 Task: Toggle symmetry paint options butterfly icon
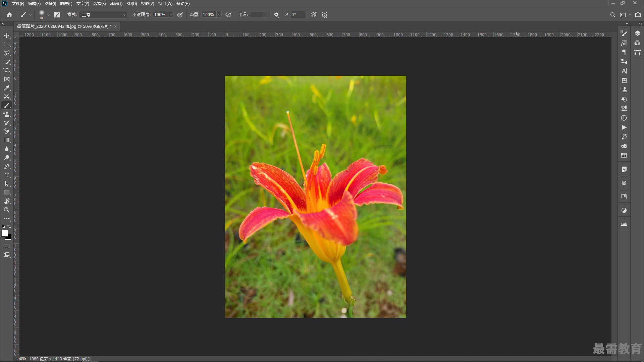324,15
